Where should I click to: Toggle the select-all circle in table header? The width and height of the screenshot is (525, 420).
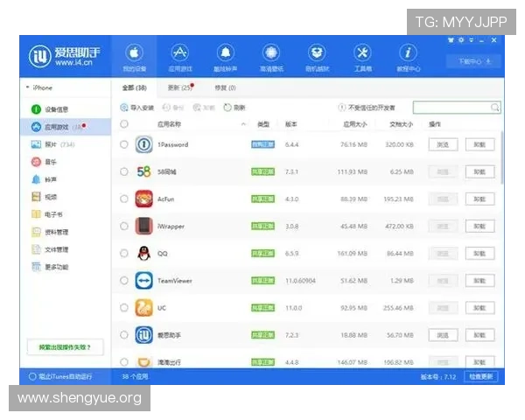(x=124, y=124)
